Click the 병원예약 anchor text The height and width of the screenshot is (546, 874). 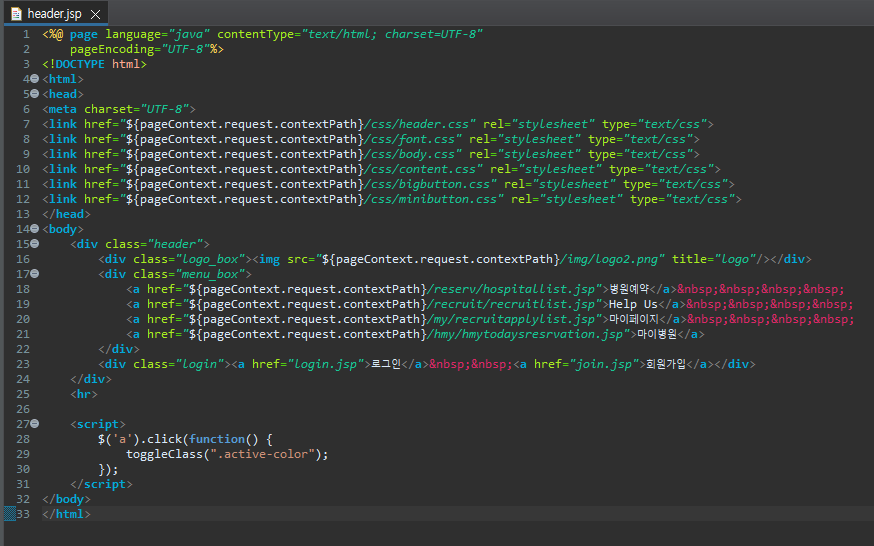coord(629,289)
